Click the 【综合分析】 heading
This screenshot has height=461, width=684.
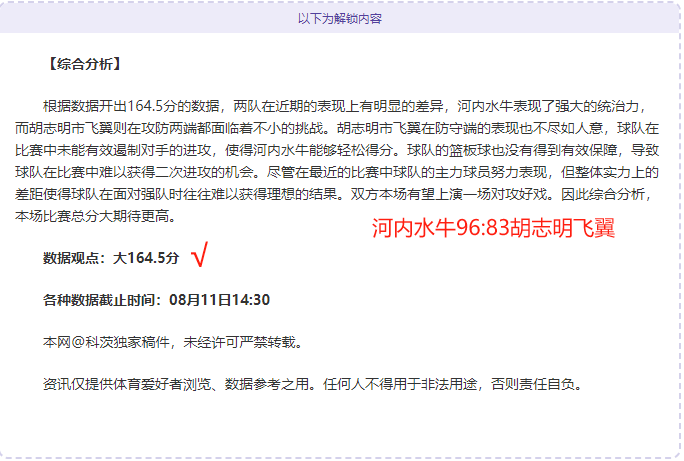click(x=85, y=64)
